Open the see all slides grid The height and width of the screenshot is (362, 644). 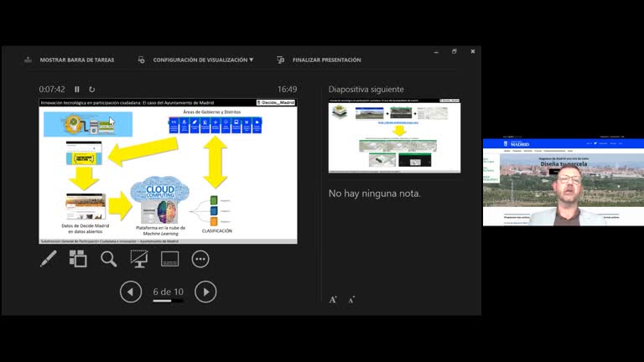click(x=78, y=259)
